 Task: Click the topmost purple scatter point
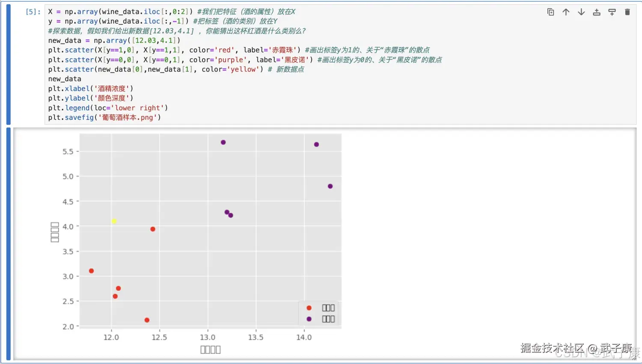(223, 142)
